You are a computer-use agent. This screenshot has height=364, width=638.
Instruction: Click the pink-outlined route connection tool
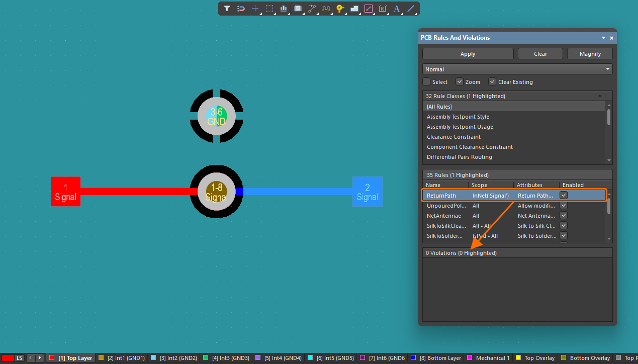pyautogui.click(x=368, y=9)
